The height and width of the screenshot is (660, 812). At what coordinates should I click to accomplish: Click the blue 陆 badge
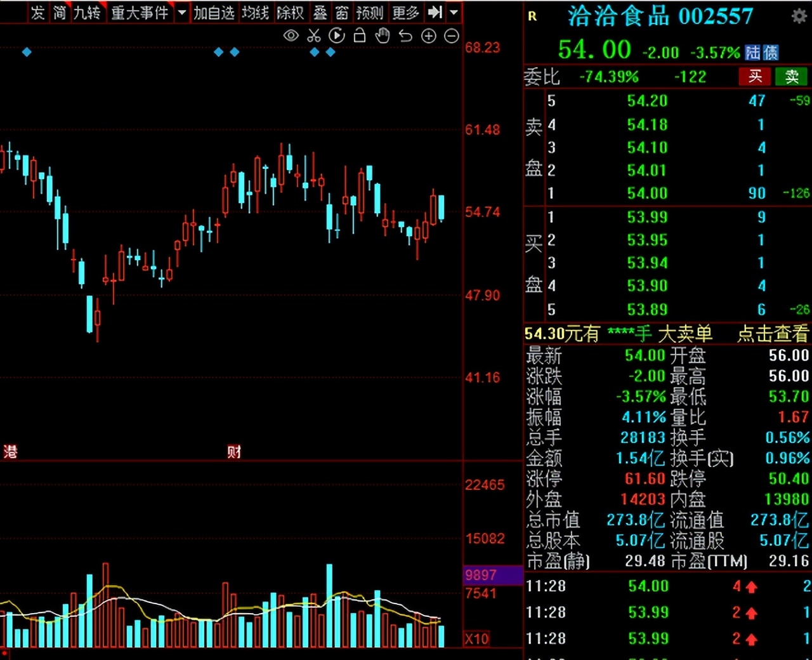tap(753, 52)
